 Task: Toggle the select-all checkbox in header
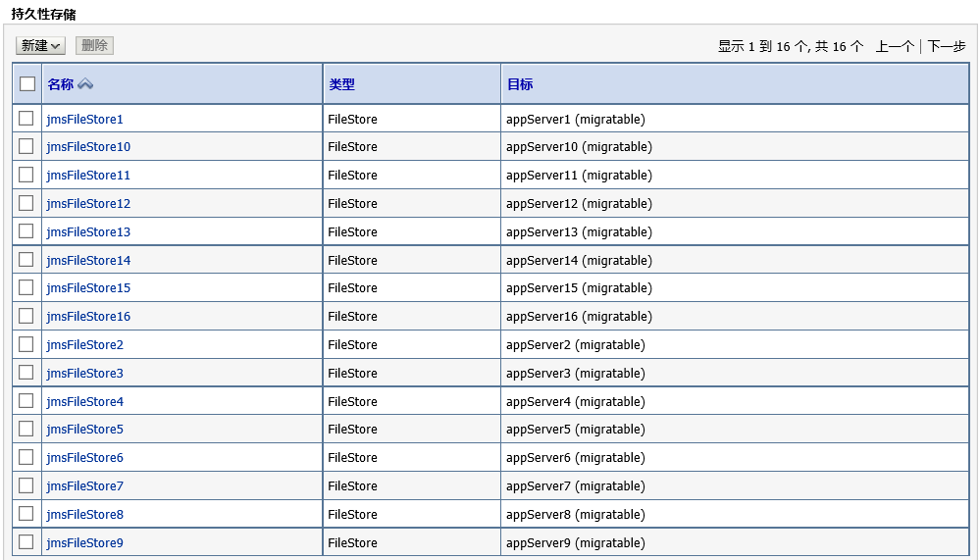tap(27, 83)
